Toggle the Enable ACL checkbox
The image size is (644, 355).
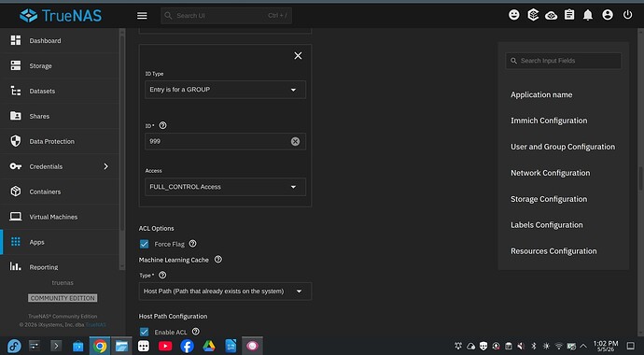[144, 332]
